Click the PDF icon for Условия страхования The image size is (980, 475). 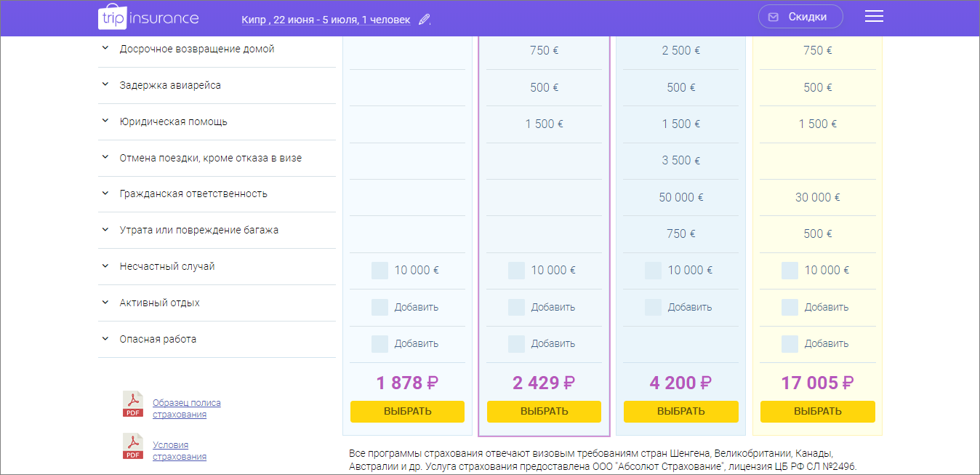[133, 446]
